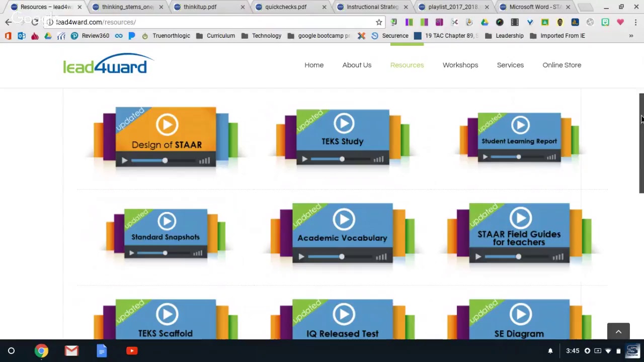Open the Review360 bookmark
The height and width of the screenshot is (362, 644).
[x=90, y=36]
